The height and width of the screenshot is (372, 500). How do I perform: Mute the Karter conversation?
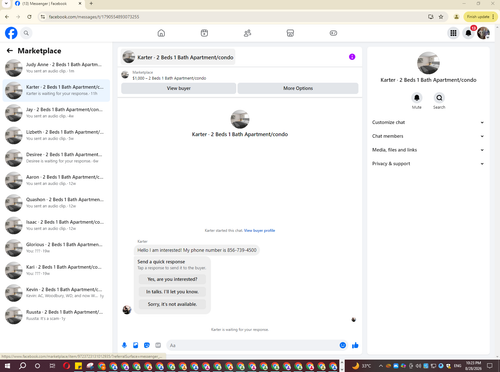tap(417, 98)
